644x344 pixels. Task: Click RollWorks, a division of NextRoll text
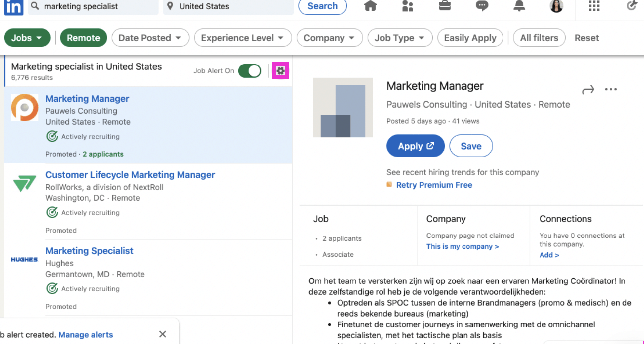tap(104, 187)
